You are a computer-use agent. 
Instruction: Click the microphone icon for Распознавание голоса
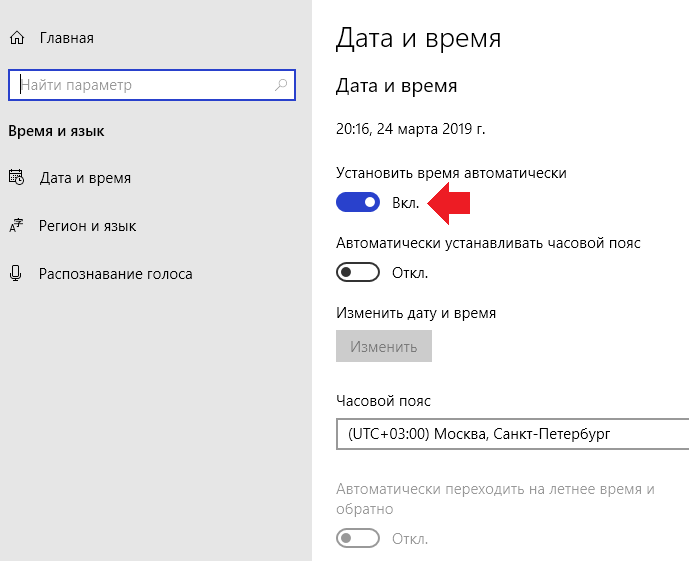pos(16,273)
